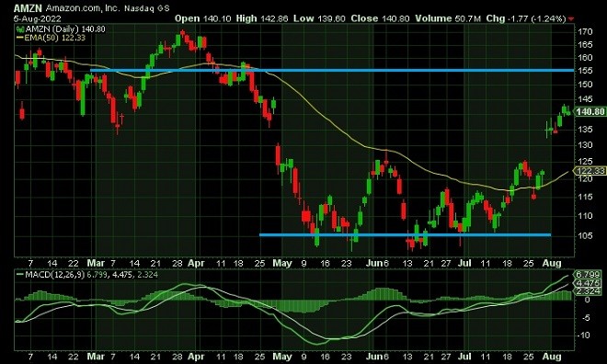Viewport: 607px width, 364px height.
Task: Click the 122.33 EMA value tag on the axis
Action: coord(590,171)
